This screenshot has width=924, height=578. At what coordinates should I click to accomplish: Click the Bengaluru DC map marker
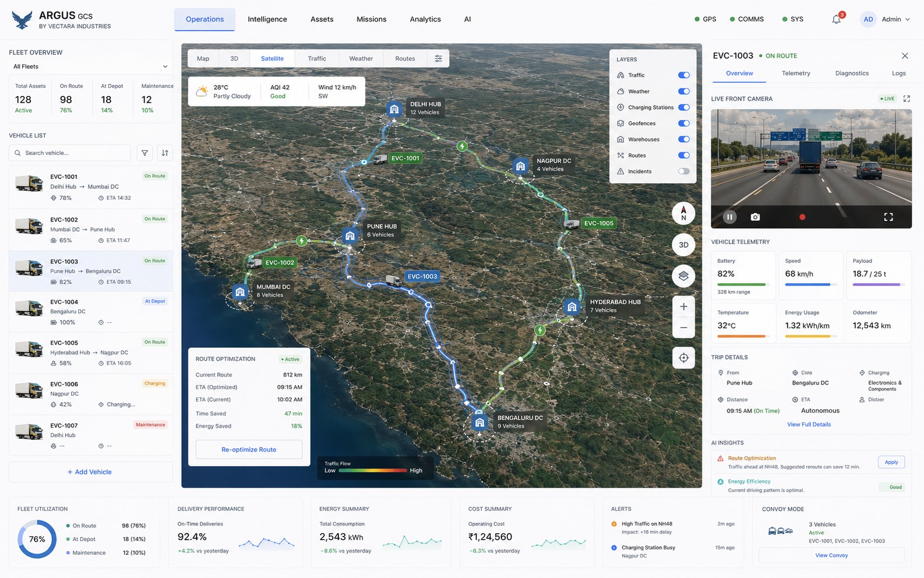479,422
